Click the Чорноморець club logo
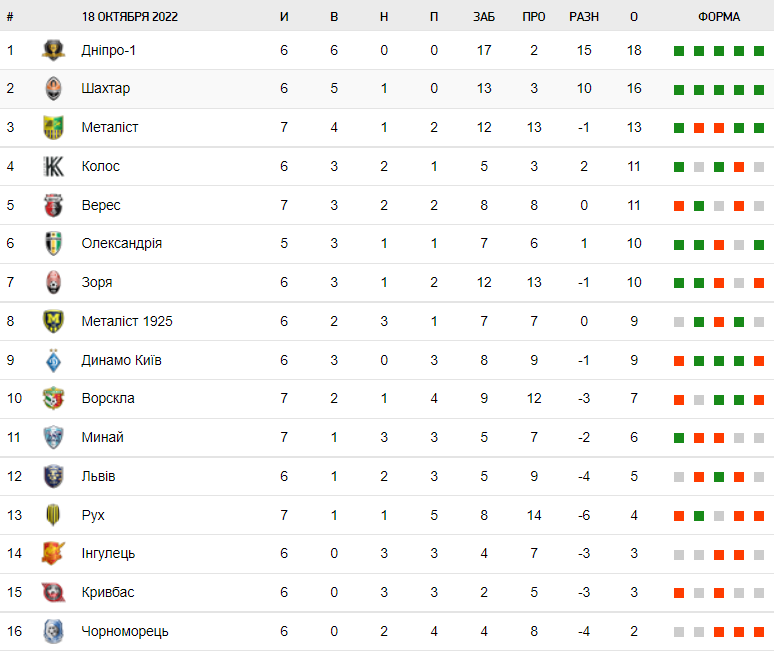 [x=53, y=631]
